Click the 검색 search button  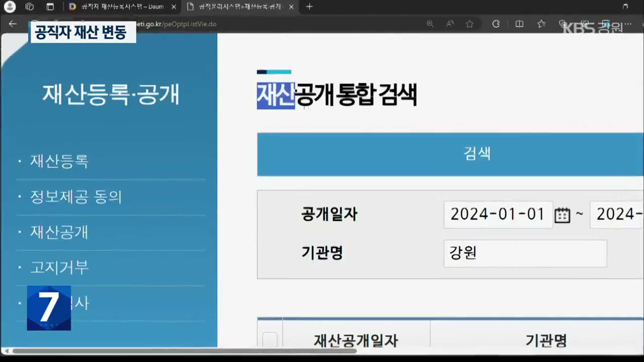[x=450, y=154]
